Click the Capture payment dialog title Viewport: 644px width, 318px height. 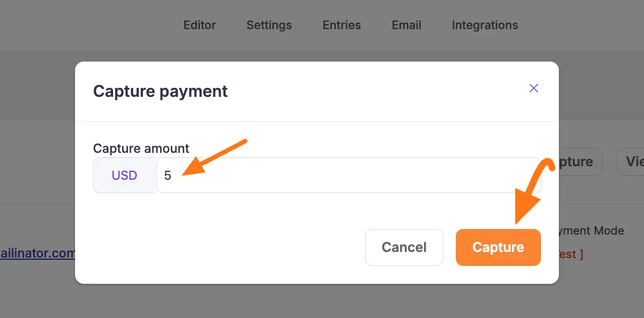[160, 91]
